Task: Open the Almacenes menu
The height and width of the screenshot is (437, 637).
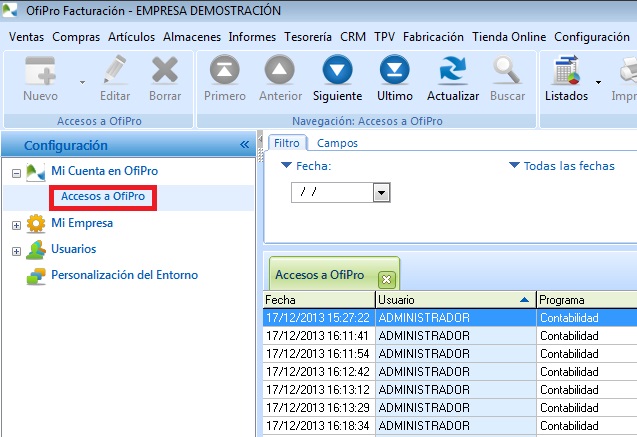Action: (192, 37)
